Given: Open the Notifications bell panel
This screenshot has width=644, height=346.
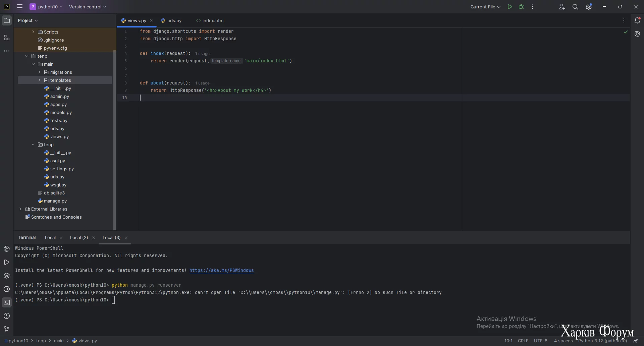Looking at the screenshot, I should pos(637,20).
